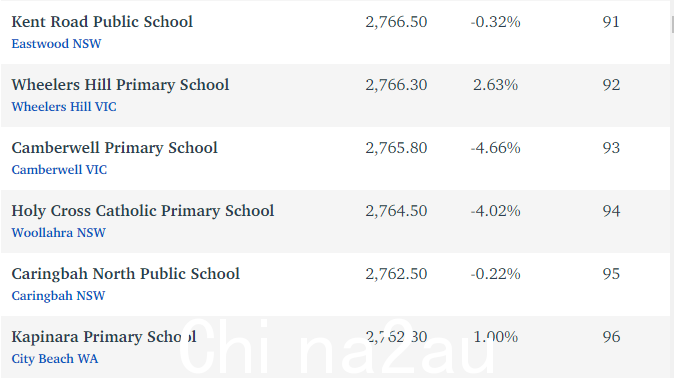Open the Wheelers Hill VIC suburb link

(x=64, y=107)
